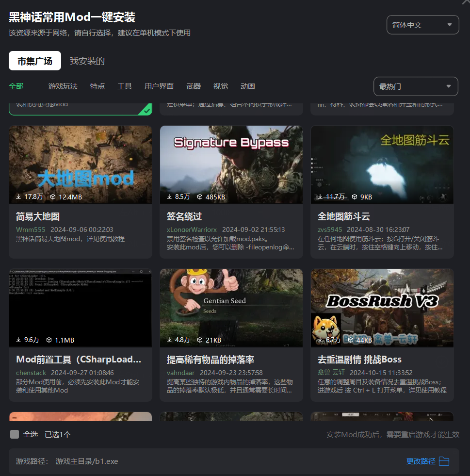470x476 pixels.
Task: Click the 简易大地图 mod title
Action: point(38,216)
